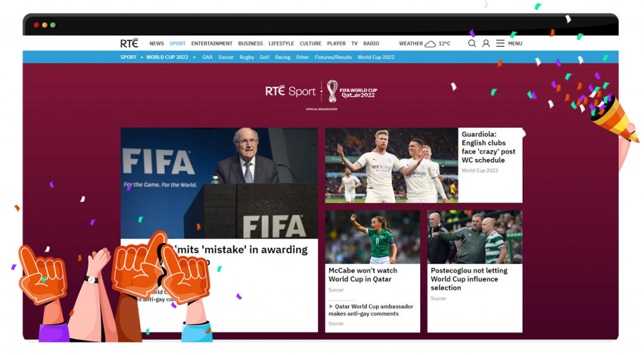Open Fixtures/Results page

(333, 57)
